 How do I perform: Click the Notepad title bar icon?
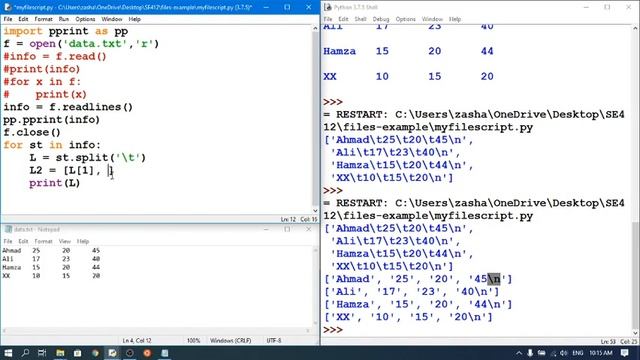pos(8,229)
